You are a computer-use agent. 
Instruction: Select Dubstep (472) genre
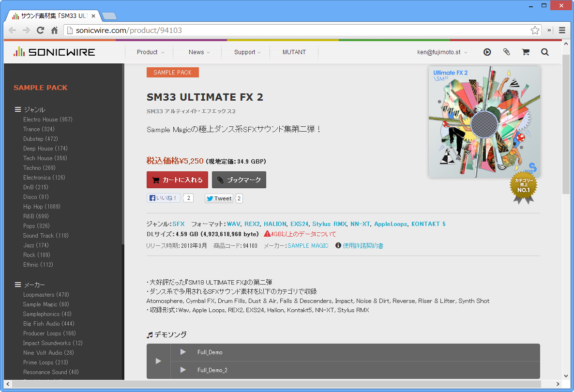(40, 139)
